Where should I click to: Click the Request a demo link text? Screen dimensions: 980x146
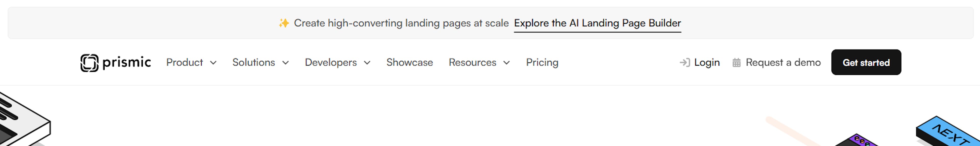783,63
